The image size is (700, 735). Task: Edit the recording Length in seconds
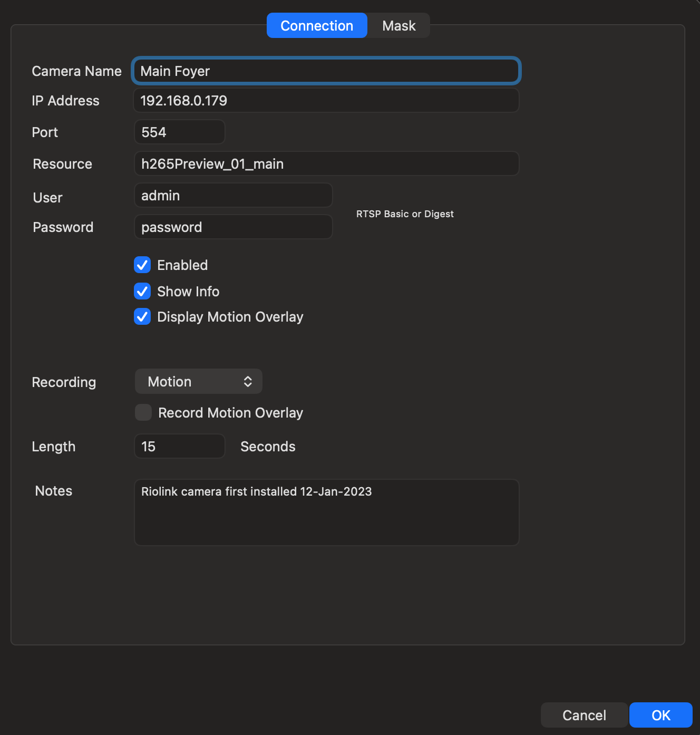coord(179,446)
